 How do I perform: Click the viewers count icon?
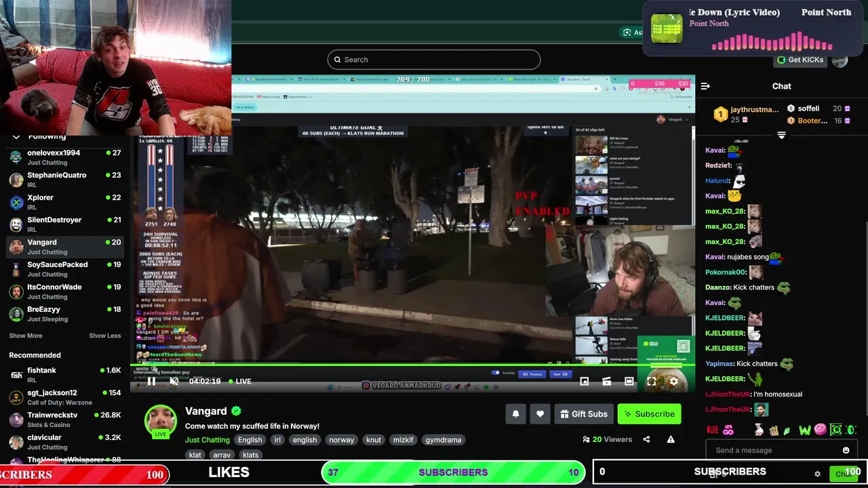click(586, 439)
